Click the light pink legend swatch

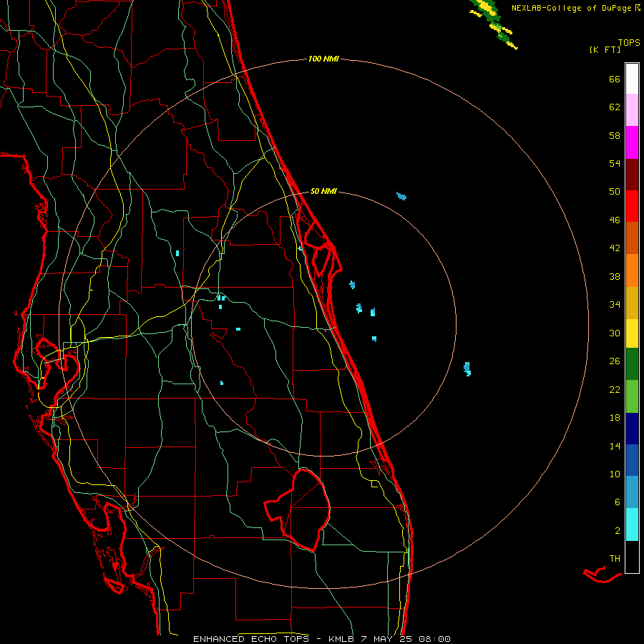coord(632,109)
